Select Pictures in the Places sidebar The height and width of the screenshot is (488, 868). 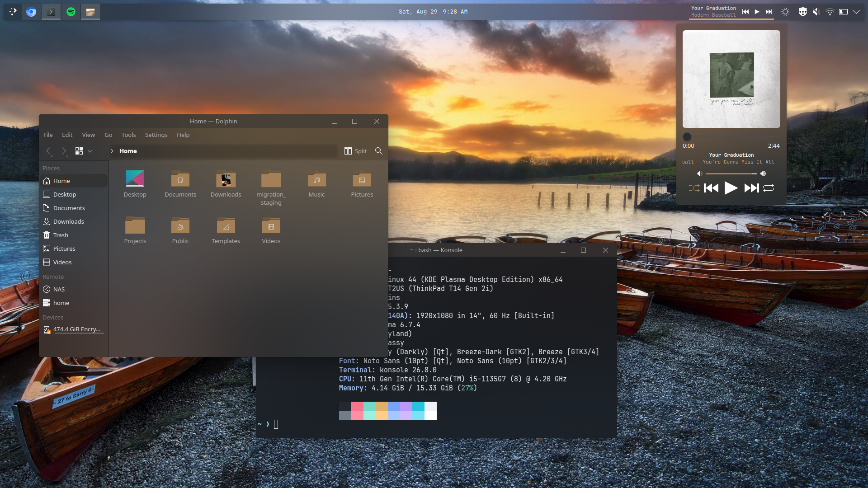pos(74,249)
